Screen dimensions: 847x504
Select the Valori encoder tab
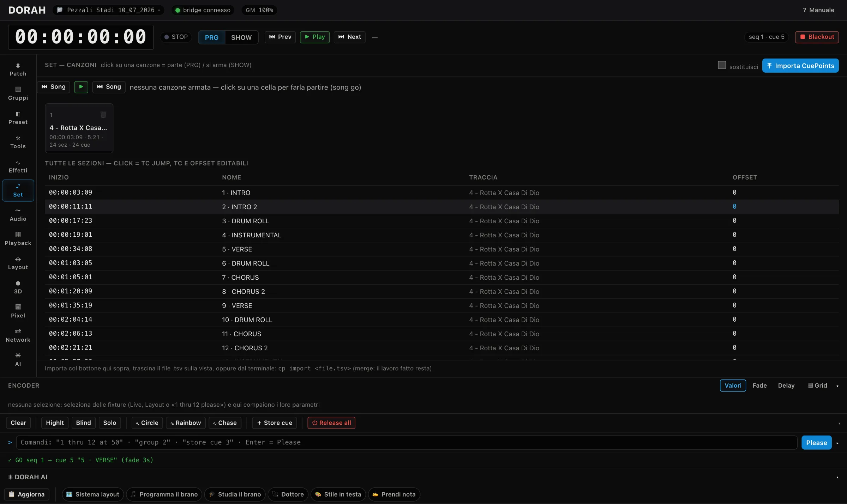(733, 386)
